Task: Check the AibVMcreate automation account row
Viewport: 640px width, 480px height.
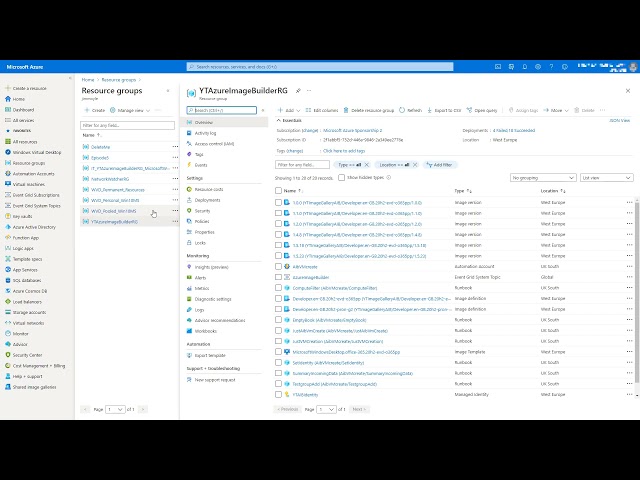Action: coord(278,267)
